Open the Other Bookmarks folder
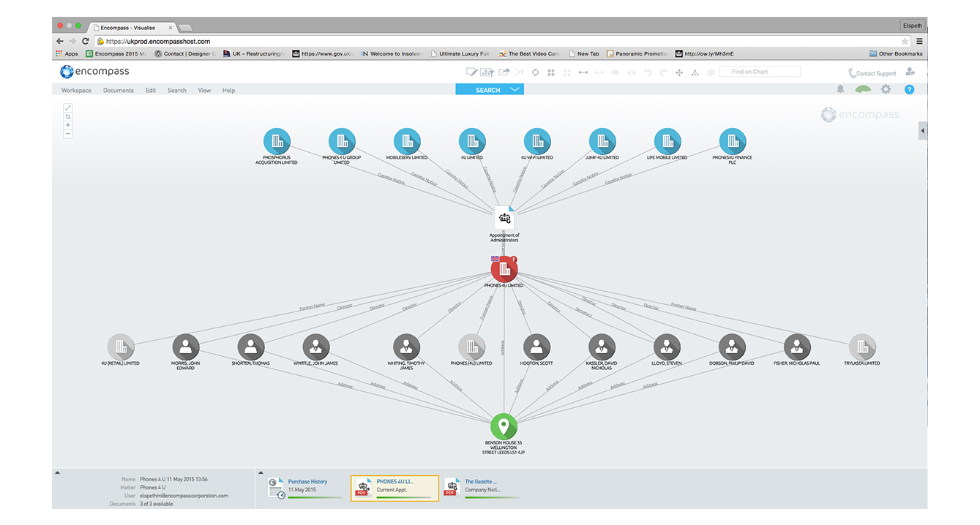 click(x=896, y=53)
